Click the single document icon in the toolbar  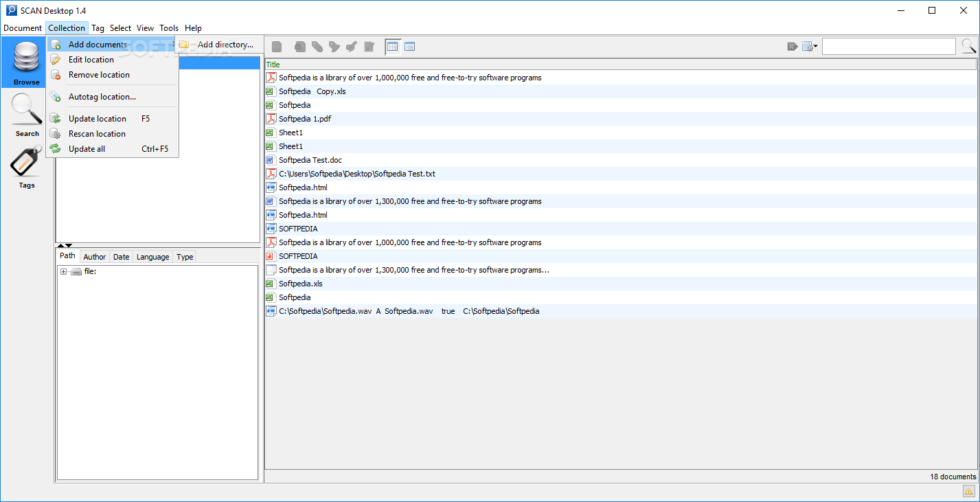[277, 47]
